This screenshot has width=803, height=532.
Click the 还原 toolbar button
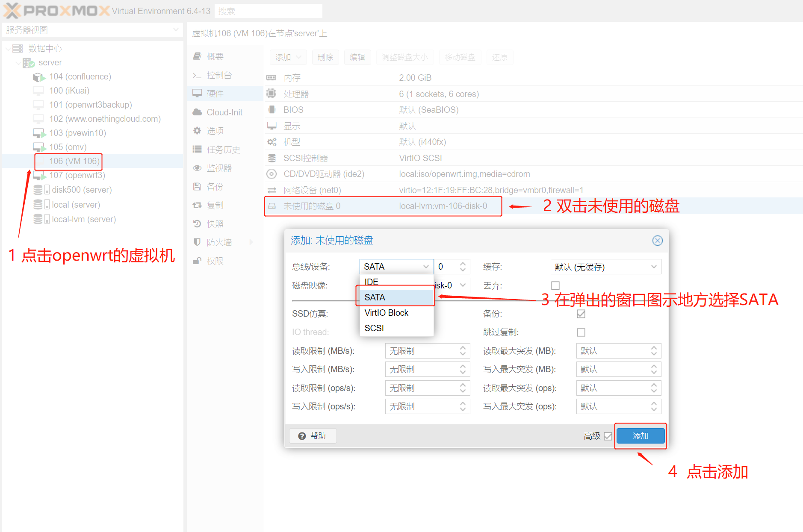pyautogui.click(x=500, y=57)
